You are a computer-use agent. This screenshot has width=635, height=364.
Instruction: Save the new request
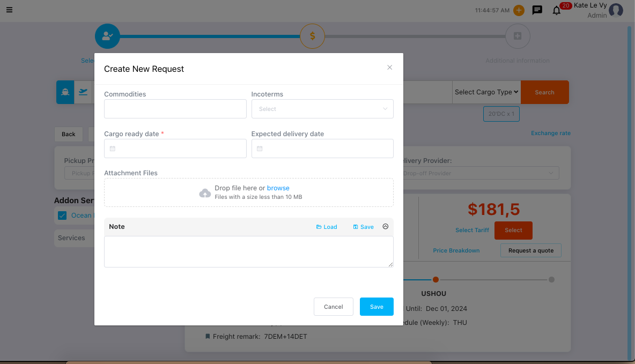(376, 307)
